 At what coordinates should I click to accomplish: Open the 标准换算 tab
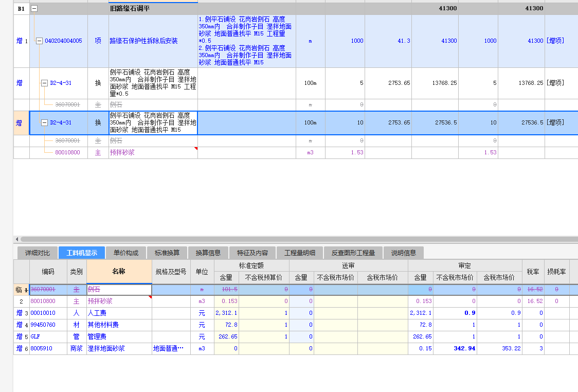point(167,253)
